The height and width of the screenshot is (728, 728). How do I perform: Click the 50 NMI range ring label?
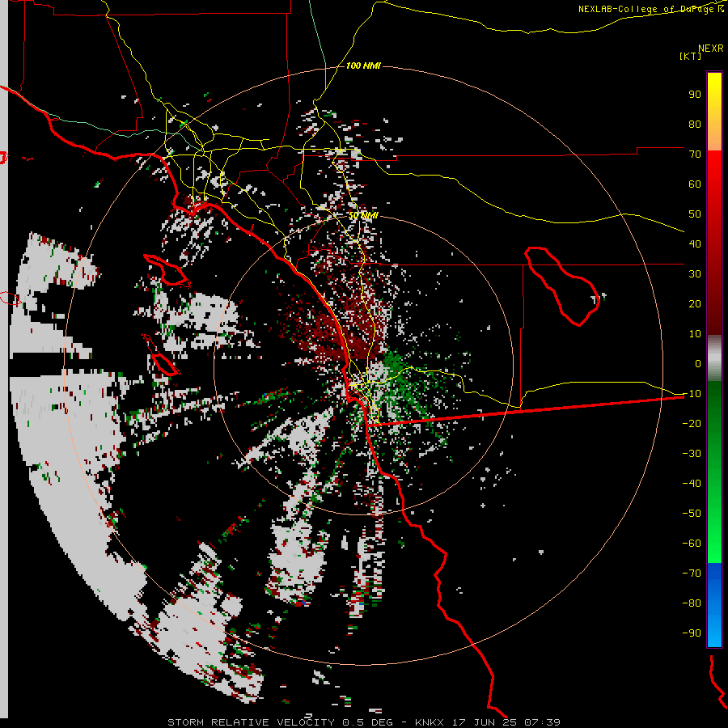tap(363, 215)
